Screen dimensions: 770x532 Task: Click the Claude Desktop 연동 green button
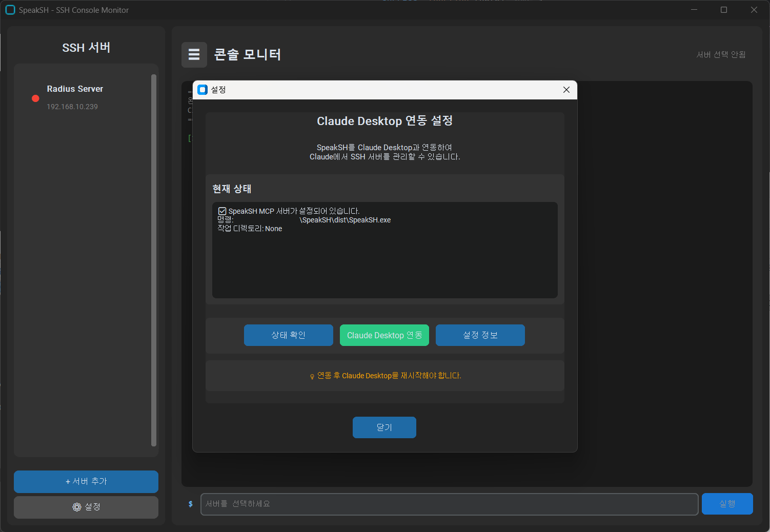[x=384, y=335]
